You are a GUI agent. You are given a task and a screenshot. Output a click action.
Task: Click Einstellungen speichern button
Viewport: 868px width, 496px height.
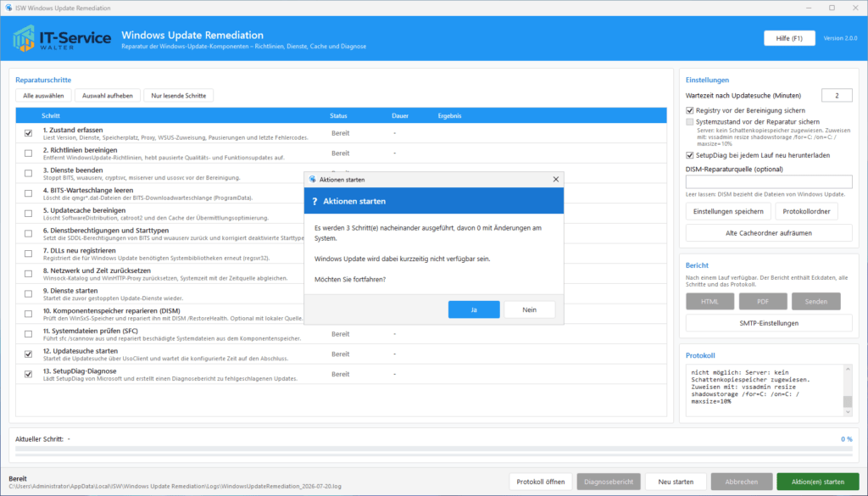[728, 211]
